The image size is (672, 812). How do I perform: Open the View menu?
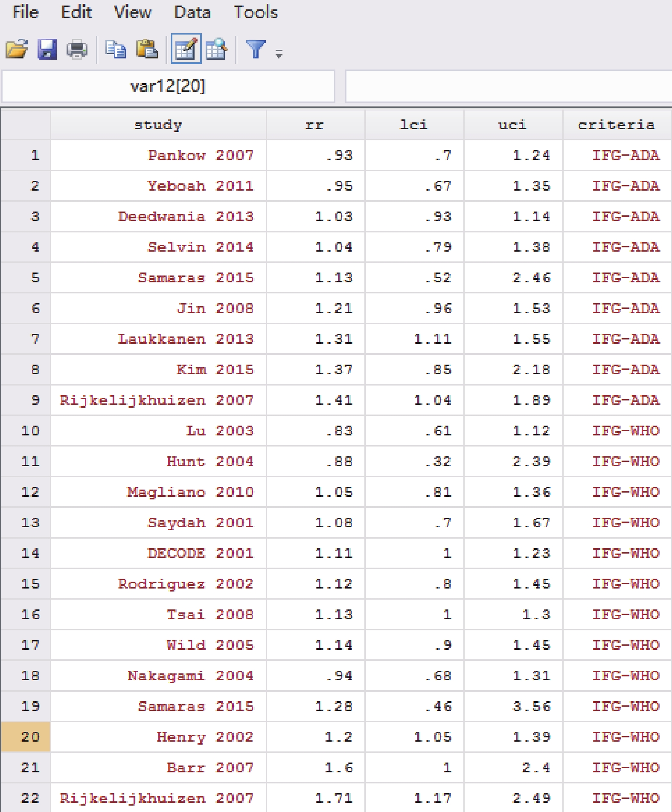(133, 12)
